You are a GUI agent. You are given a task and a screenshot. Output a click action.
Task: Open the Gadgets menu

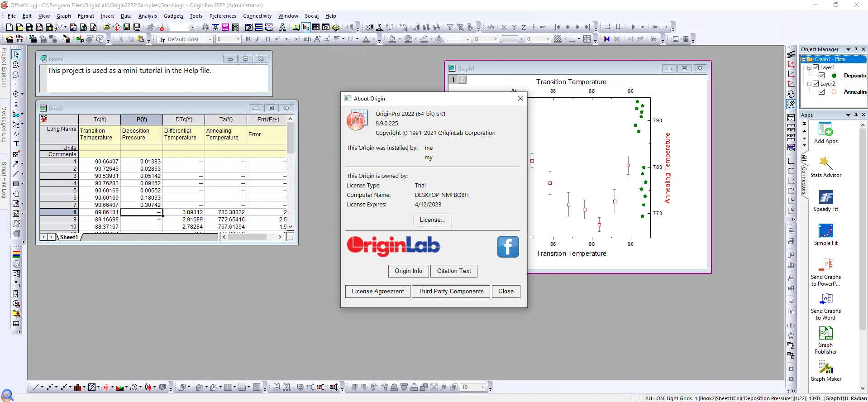click(x=174, y=16)
